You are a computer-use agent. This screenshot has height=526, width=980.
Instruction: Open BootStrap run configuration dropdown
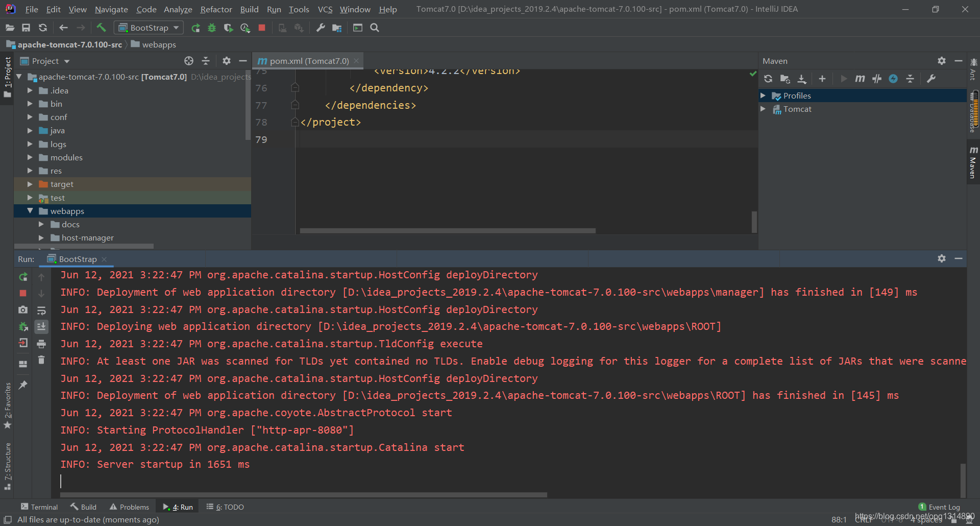pos(149,28)
